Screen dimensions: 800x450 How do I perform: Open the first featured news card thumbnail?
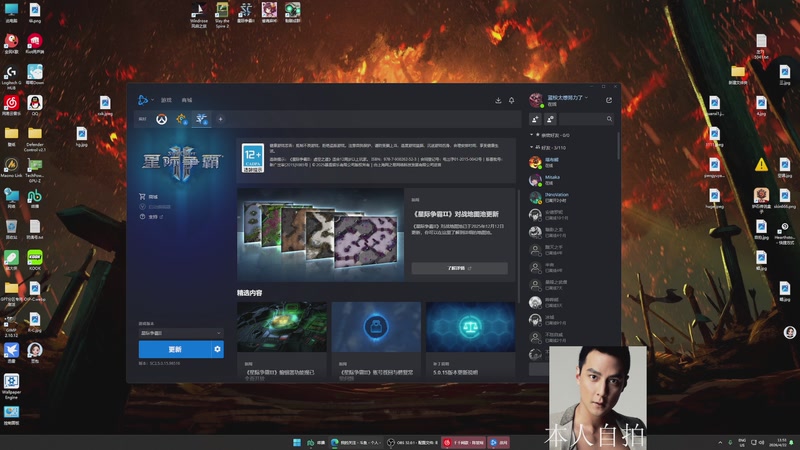(x=282, y=327)
